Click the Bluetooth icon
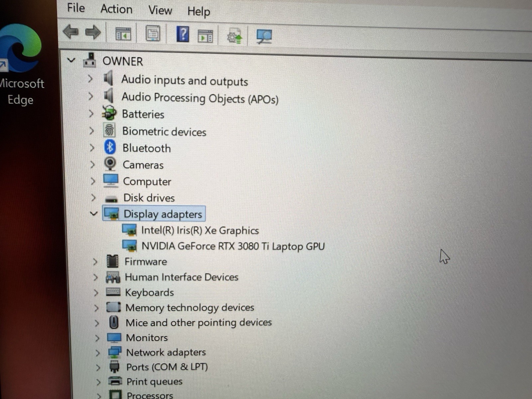Viewport: 532px width, 399px height. pos(110,147)
